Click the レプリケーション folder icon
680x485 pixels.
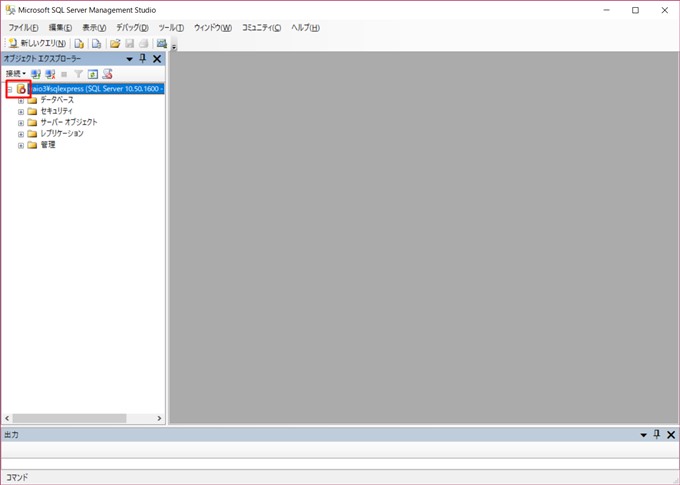32,134
